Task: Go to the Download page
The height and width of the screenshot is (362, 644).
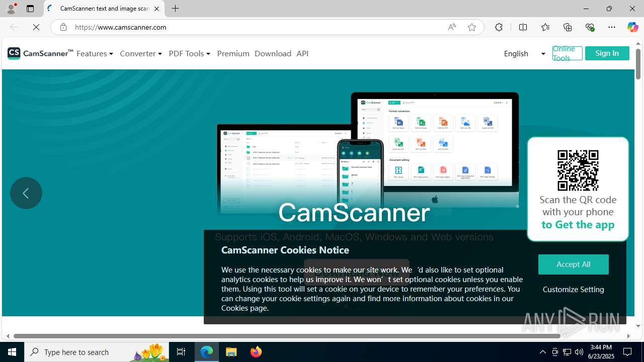Action: point(273,53)
